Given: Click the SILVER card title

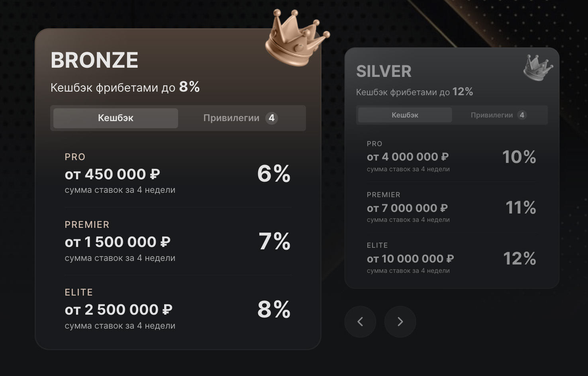Looking at the screenshot, I should [384, 71].
